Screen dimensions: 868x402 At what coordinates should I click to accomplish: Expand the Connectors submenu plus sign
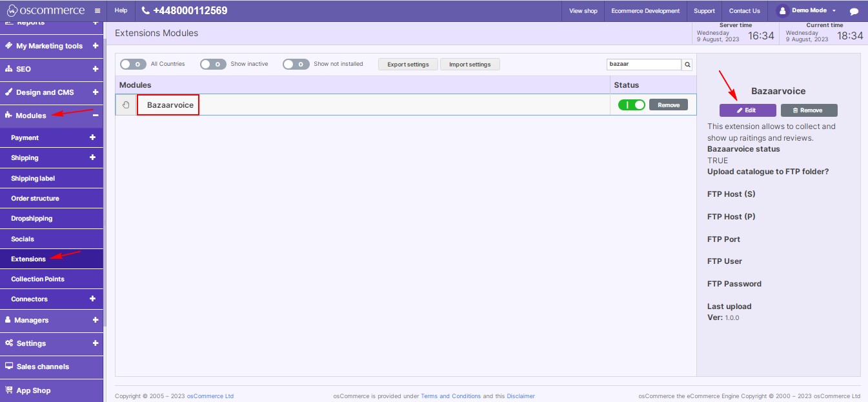pos(92,299)
